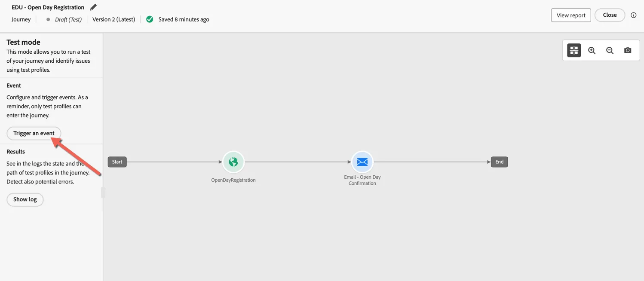The image size is (644, 281).
Task: Trigger an event for testing
Action: click(x=34, y=133)
